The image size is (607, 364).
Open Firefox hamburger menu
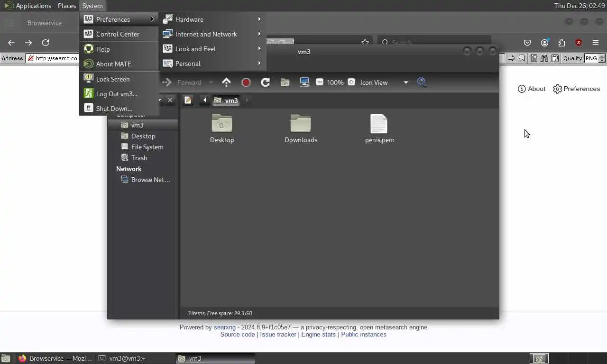point(596,43)
